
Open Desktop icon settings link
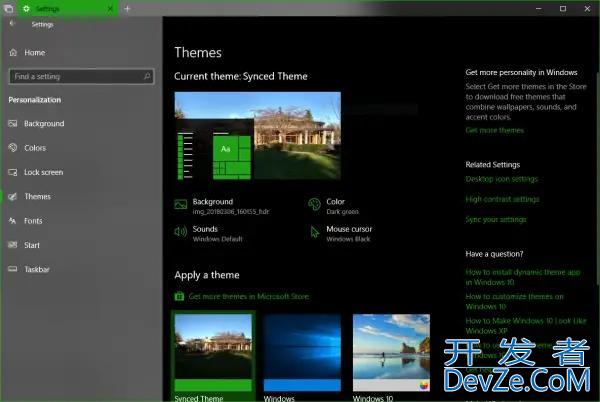[502, 179]
